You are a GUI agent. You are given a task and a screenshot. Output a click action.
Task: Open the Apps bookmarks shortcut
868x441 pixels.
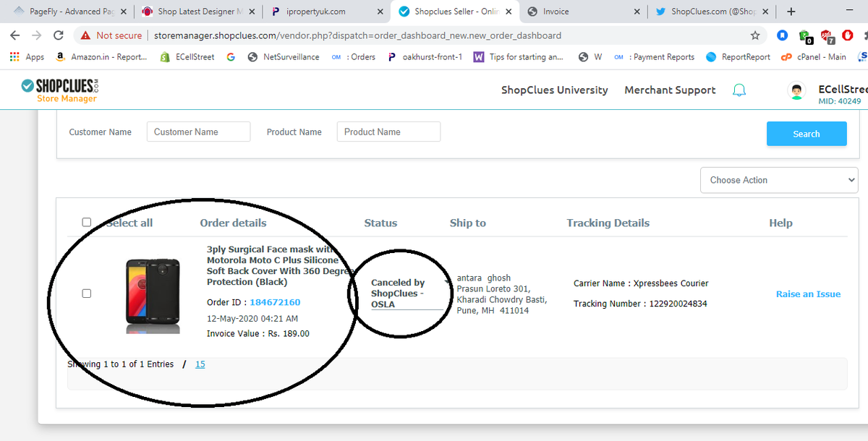point(27,57)
